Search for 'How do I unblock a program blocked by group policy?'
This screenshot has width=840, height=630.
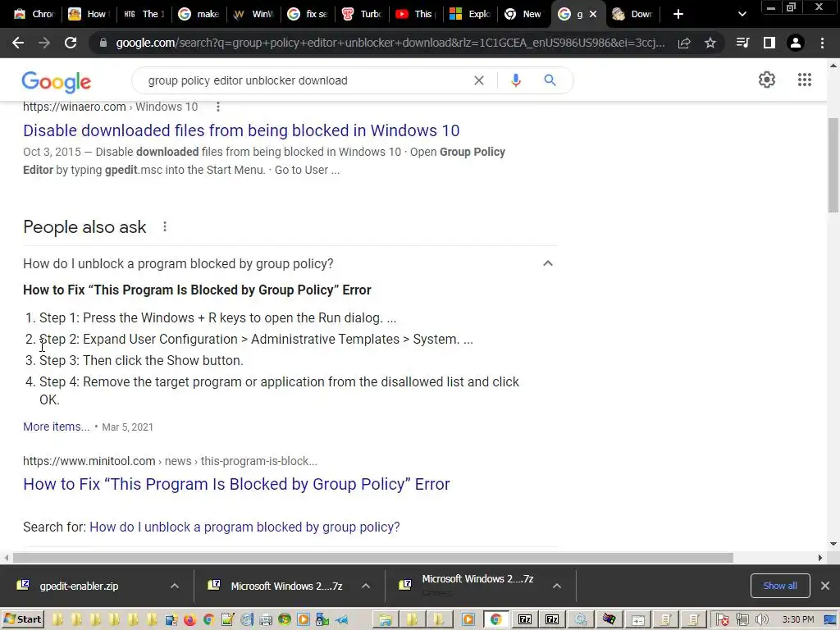pyautogui.click(x=244, y=527)
